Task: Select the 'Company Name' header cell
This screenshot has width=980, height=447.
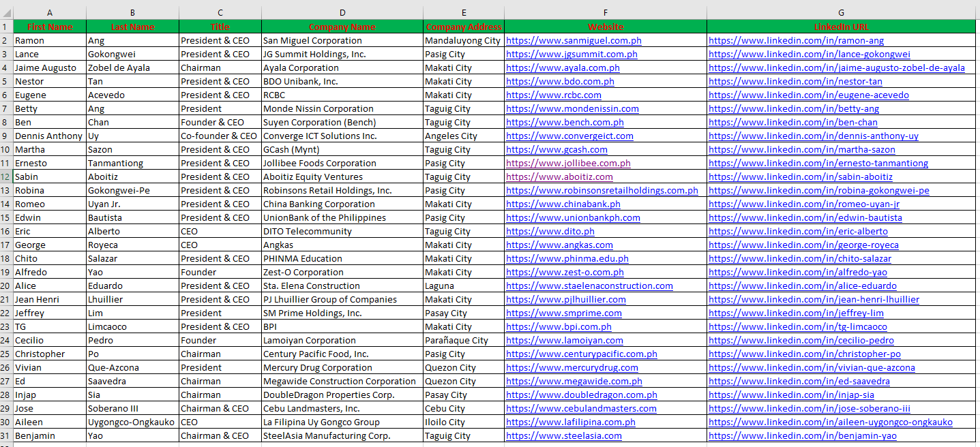Action: 342,27
